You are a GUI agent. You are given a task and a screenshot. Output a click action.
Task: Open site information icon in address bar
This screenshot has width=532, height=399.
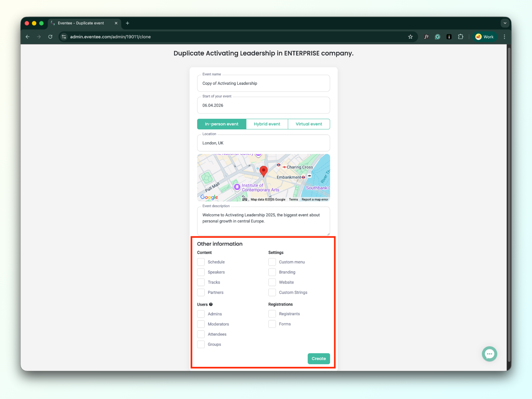[x=64, y=37]
